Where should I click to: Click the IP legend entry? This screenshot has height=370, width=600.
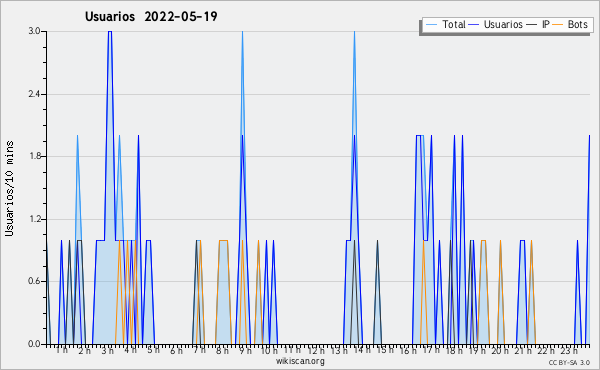pos(538,24)
